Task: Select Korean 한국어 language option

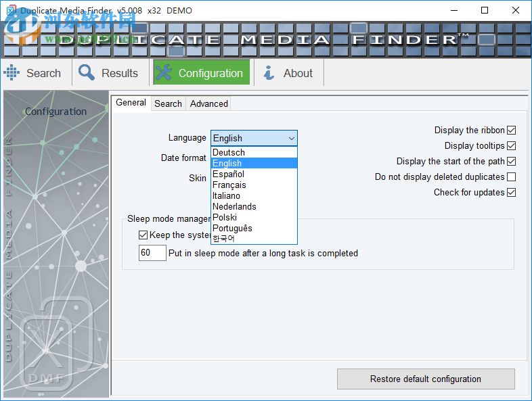Action: [x=254, y=239]
